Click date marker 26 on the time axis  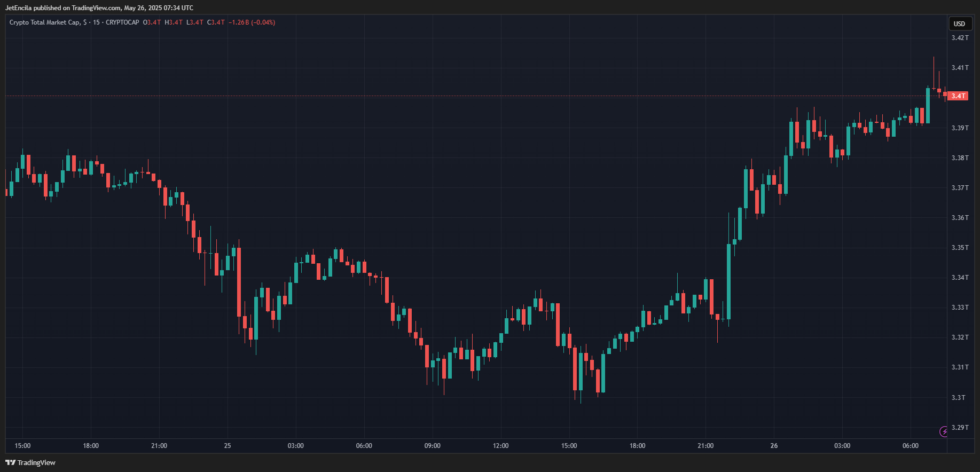click(x=774, y=446)
